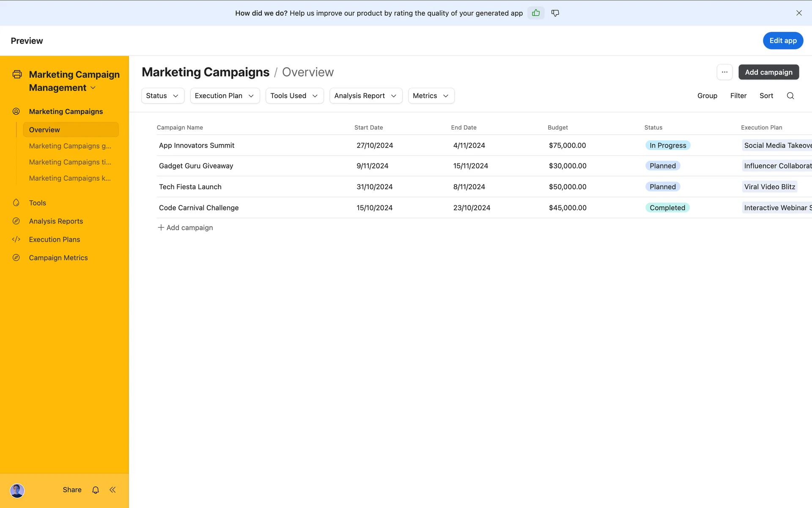This screenshot has width=812, height=508.
Task: Open the Tools Used dropdown
Action: (294, 96)
